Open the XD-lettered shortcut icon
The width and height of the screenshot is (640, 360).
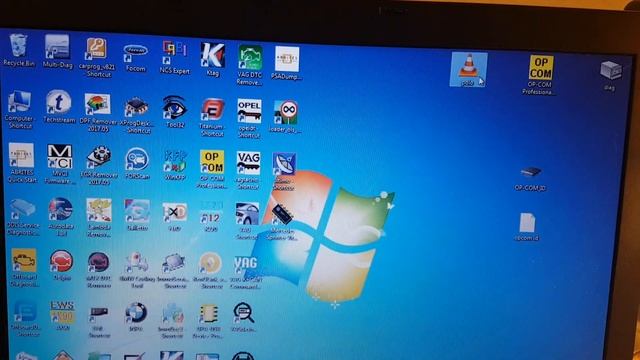(x=175, y=213)
